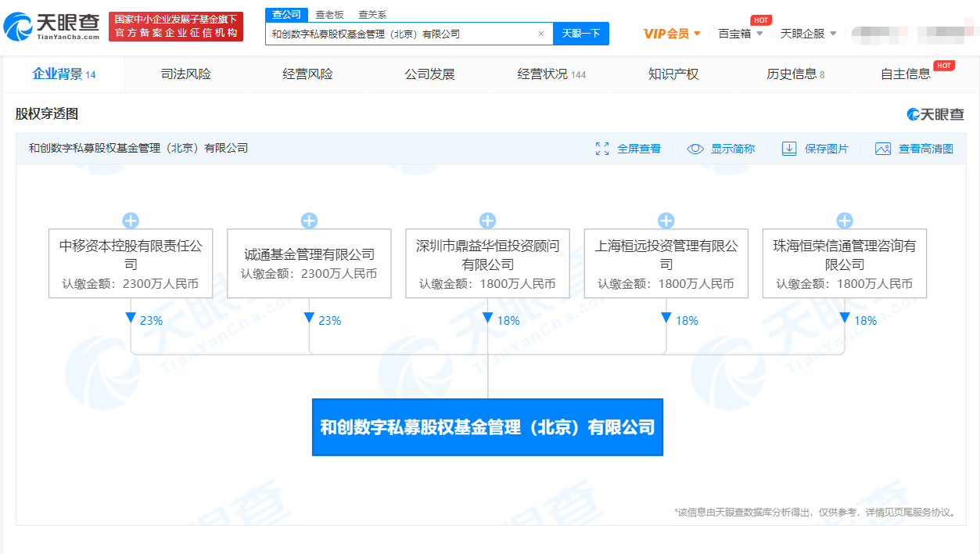Select the 查老板 search tab
The width and height of the screenshot is (980, 554).
(x=329, y=15)
